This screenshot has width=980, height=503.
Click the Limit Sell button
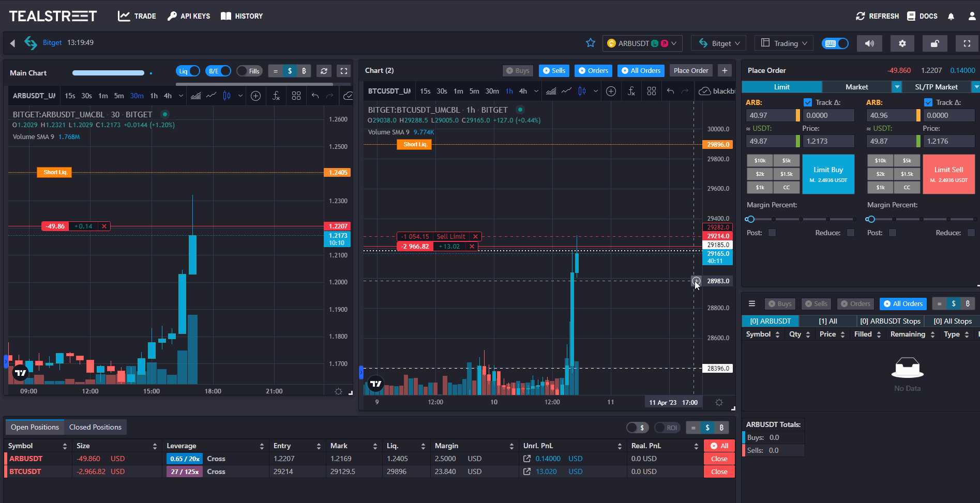(948, 174)
